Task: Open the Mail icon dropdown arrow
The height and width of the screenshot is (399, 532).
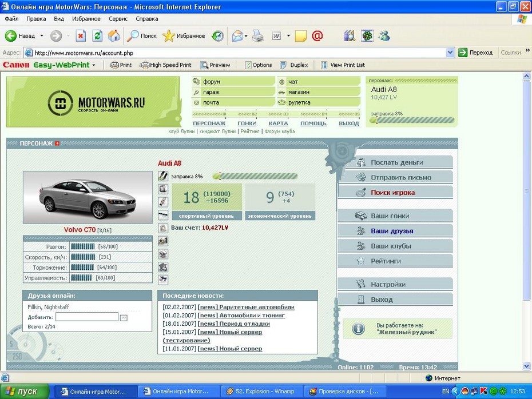Action: point(246,35)
